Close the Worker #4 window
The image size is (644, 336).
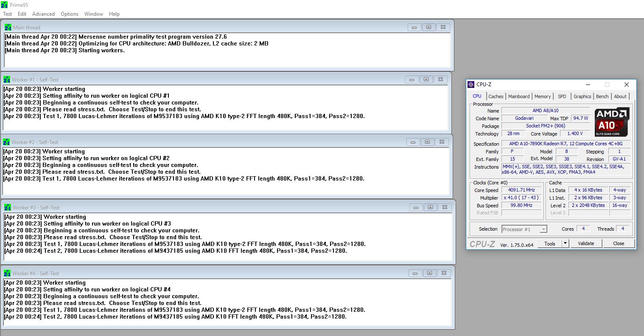pyautogui.click(x=444, y=273)
